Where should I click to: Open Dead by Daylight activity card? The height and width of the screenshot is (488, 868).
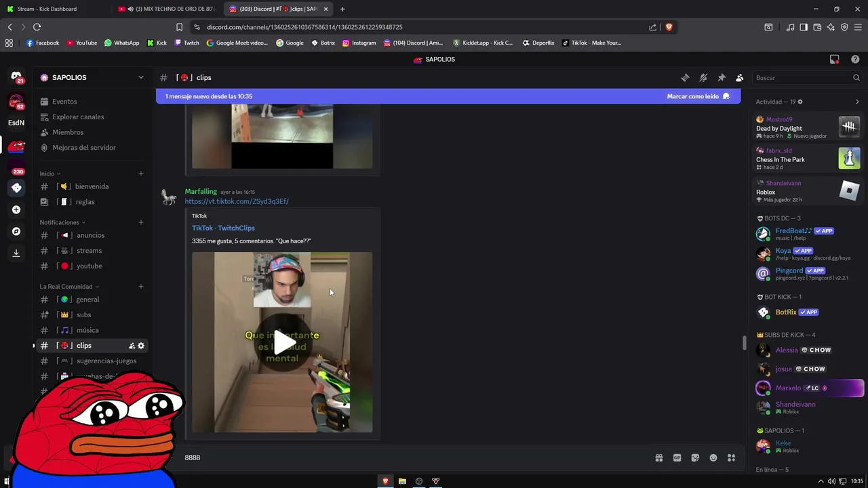click(808, 127)
